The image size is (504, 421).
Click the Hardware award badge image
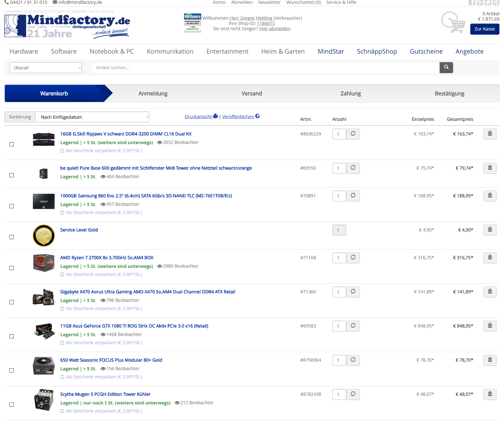click(193, 23)
